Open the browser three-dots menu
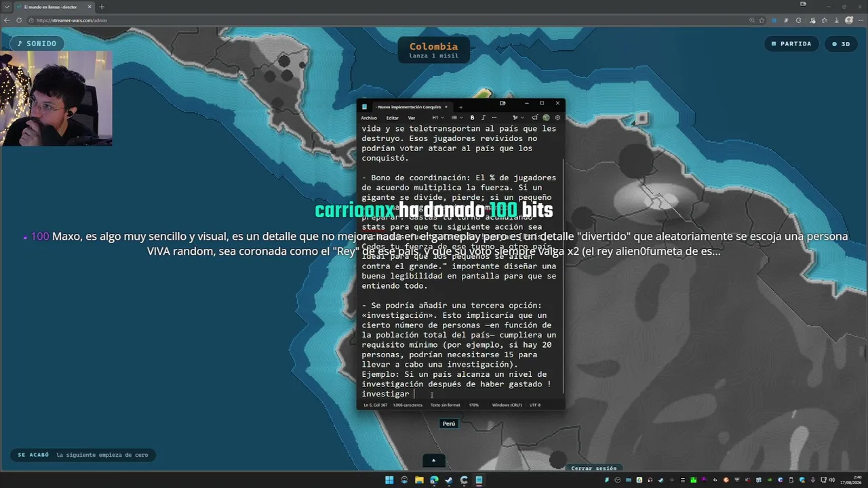 click(x=861, y=20)
